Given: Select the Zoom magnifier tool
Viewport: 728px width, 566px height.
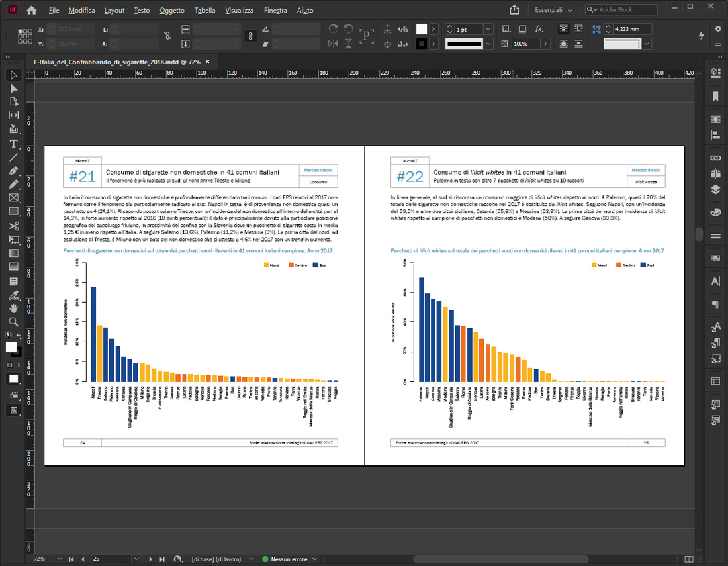Looking at the screenshot, I should (x=13, y=322).
